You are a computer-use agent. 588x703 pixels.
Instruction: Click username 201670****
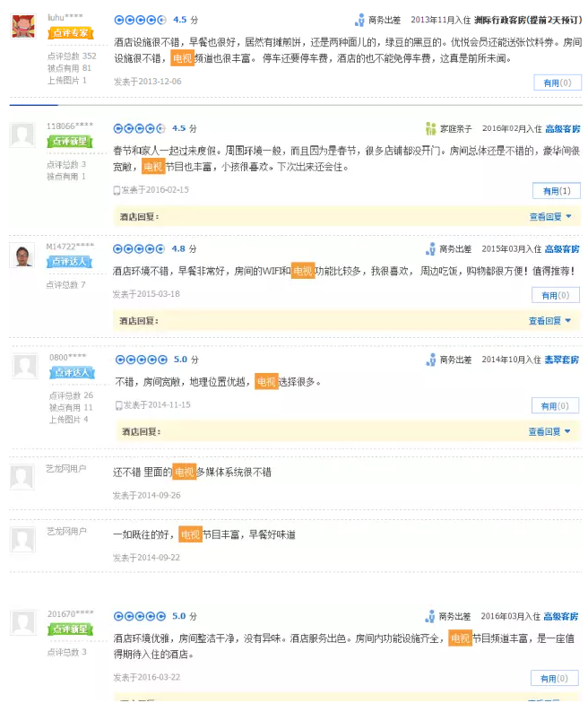click(x=71, y=613)
